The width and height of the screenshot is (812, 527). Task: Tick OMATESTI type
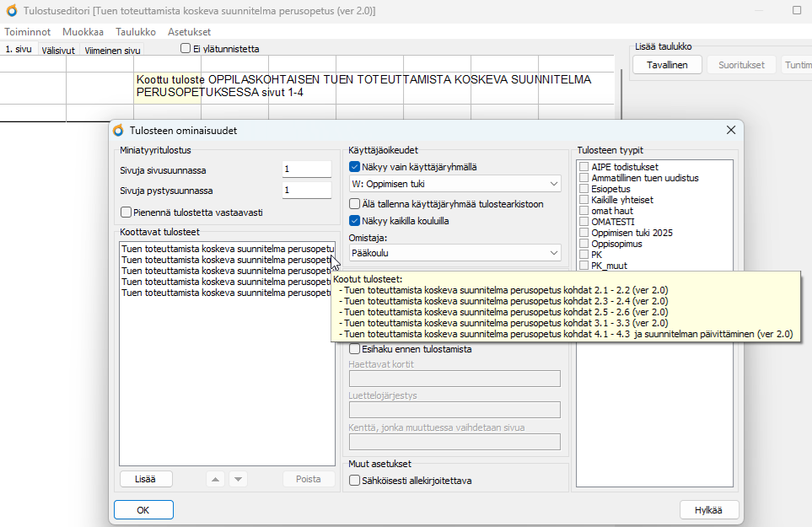(x=584, y=222)
